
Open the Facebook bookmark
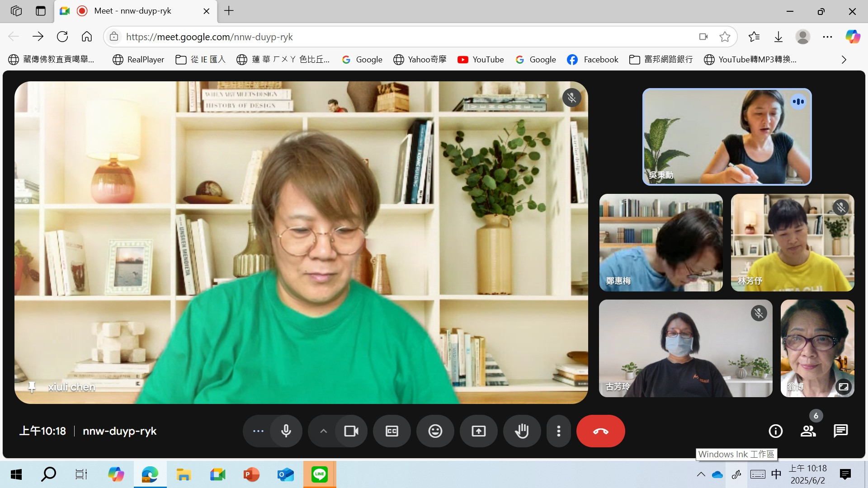(x=593, y=60)
